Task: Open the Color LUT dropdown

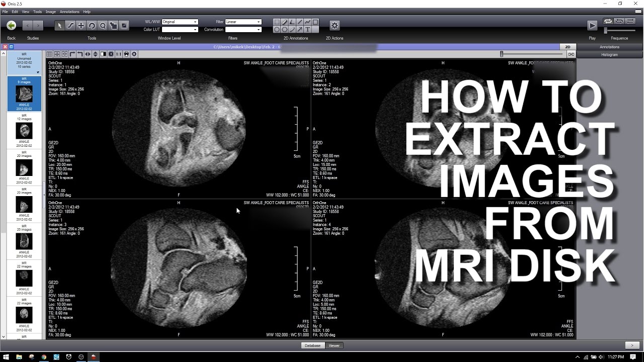Action: 180,30
